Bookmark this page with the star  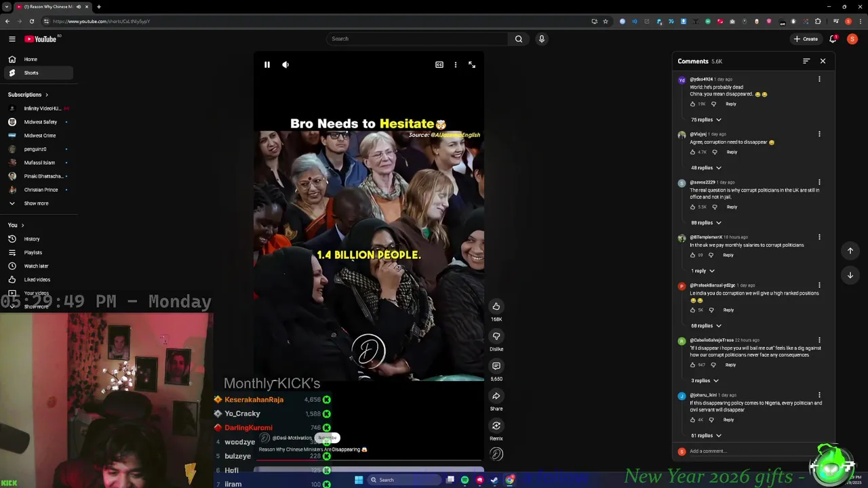[606, 21]
